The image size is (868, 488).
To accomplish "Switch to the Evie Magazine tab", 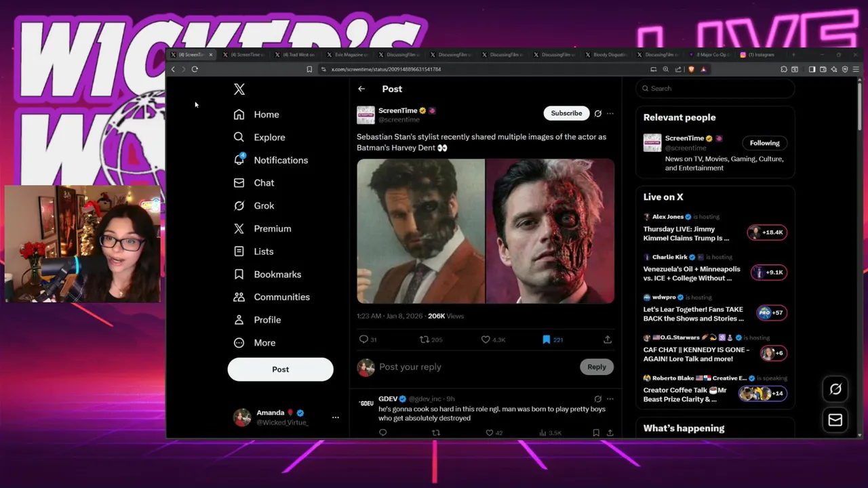I will [347, 55].
